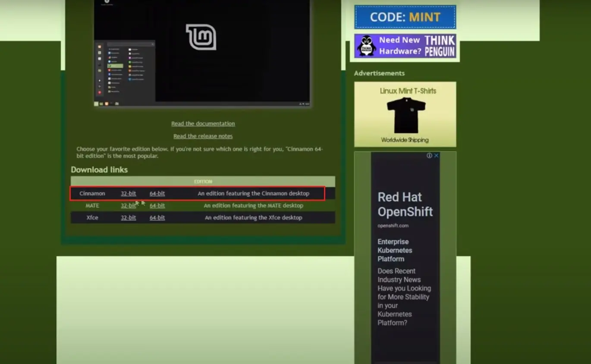Open the Read the release notes link
591x364 pixels.
point(203,136)
